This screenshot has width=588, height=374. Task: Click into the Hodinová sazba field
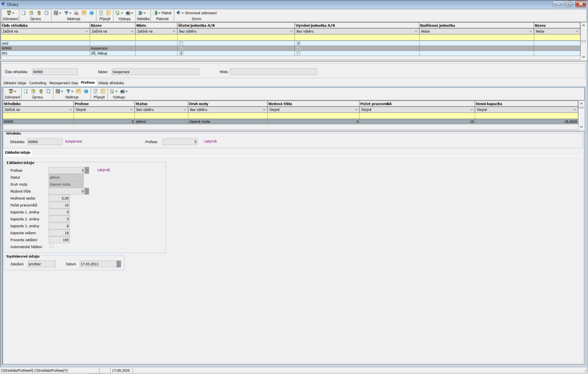coord(59,198)
